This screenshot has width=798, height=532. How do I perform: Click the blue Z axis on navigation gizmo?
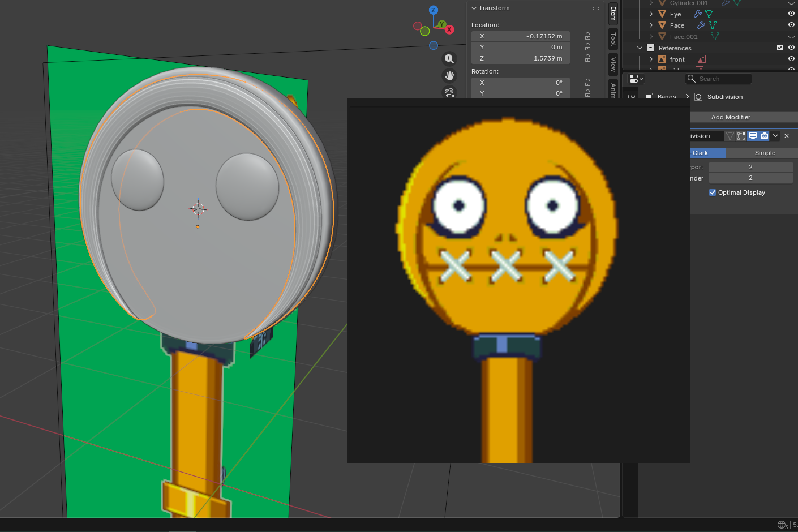point(434,10)
